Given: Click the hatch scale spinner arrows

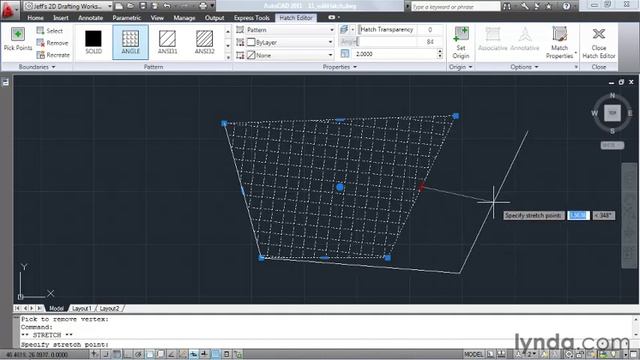Looking at the screenshot, I should point(440,54).
